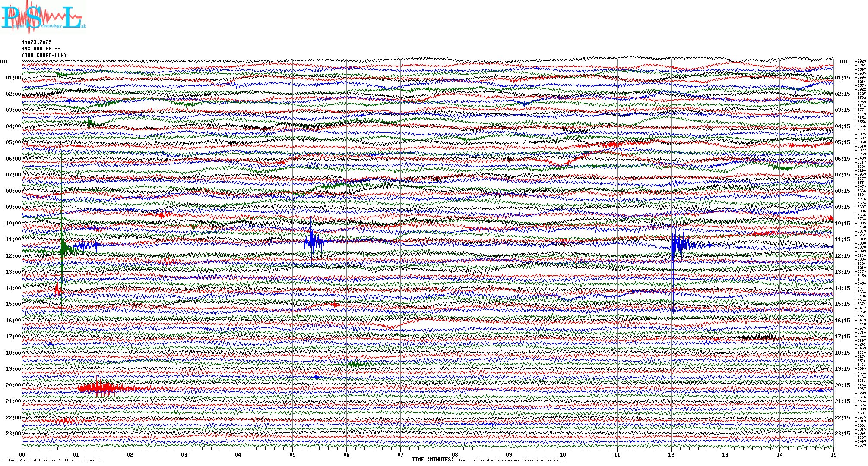Click the ANX HHN HP station header
868x466 pixels.
click(41, 49)
